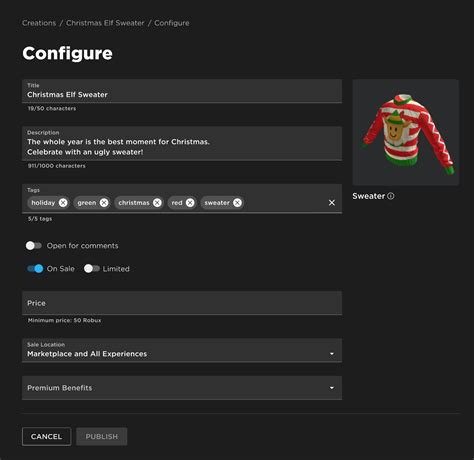Turn off the On Sale switch
Screen dimensions: 474x460
(35, 269)
